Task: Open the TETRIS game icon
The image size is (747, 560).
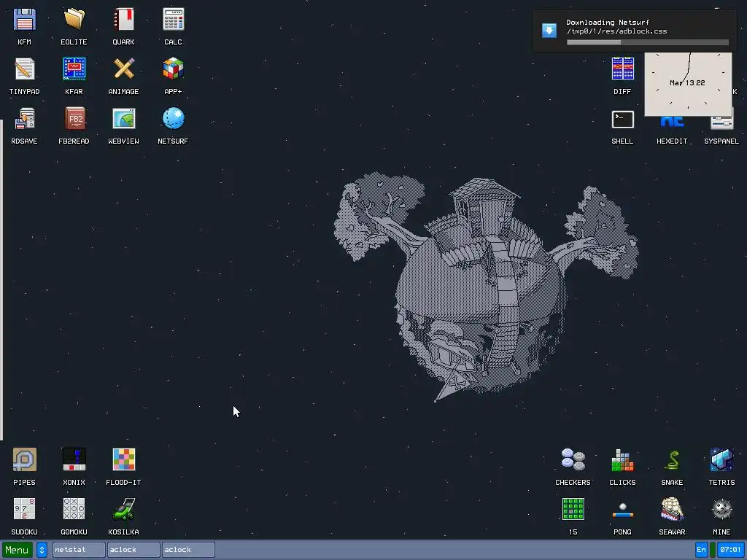Action: tap(721, 459)
